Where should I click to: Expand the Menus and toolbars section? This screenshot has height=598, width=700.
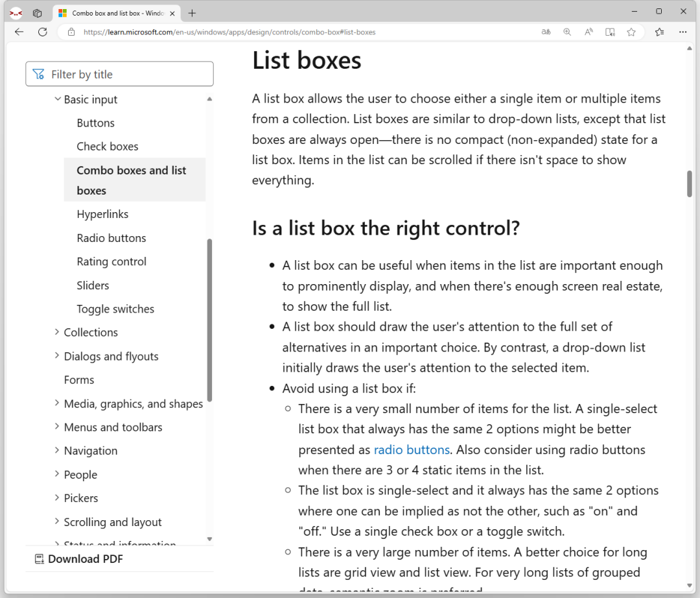point(57,427)
